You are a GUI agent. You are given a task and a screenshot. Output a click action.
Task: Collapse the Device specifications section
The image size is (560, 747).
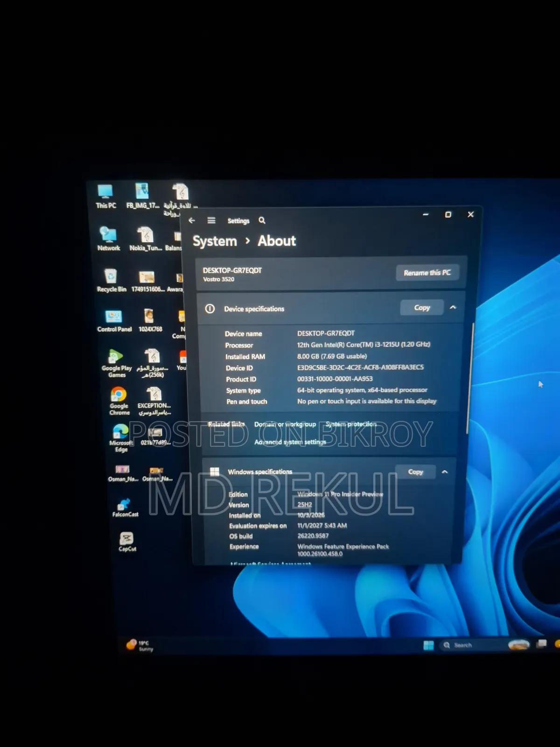(453, 307)
